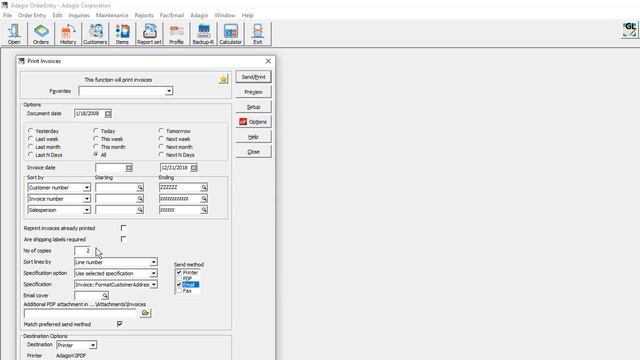This screenshot has height=360, width=640.
Task: Open the File menu
Action: click(7, 15)
